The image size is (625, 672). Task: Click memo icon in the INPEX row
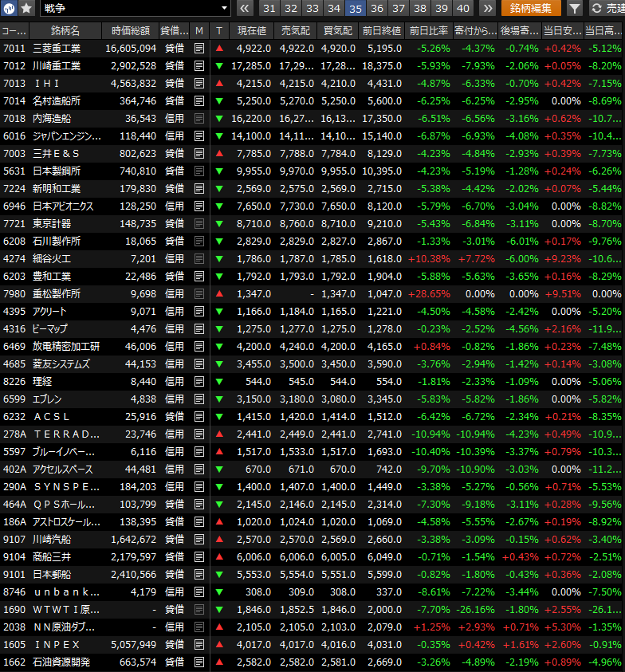(199, 645)
